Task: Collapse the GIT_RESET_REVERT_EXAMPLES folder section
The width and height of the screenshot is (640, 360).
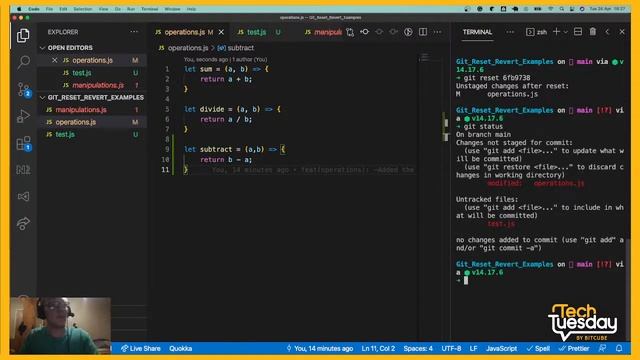Action: 42,98
